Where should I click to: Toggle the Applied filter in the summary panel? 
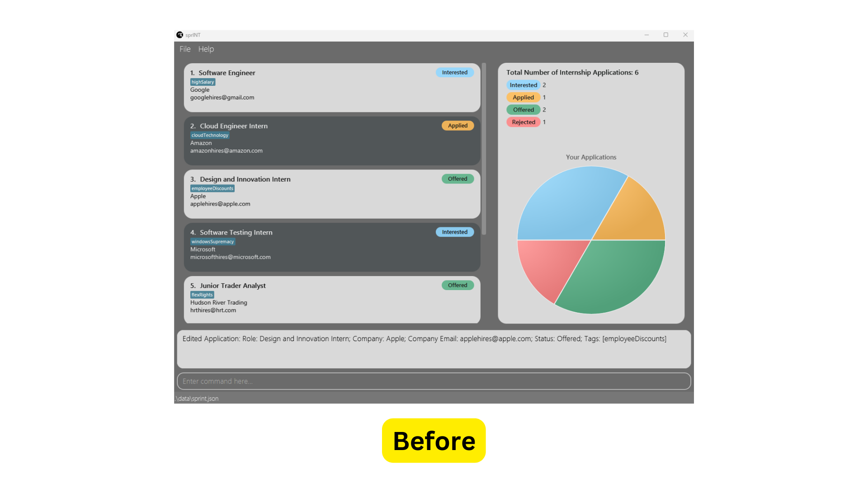523,97
